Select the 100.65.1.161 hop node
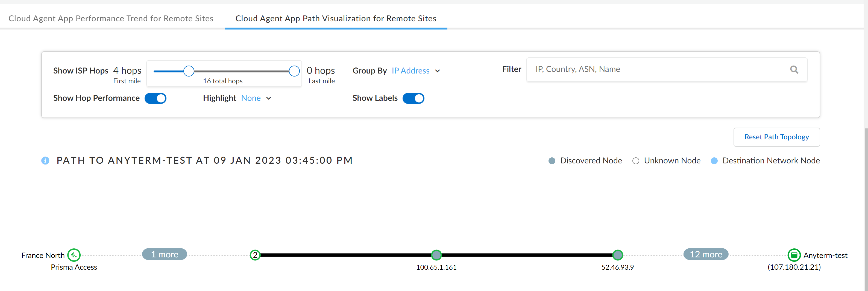This screenshot has height=291, width=868. (436, 255)
